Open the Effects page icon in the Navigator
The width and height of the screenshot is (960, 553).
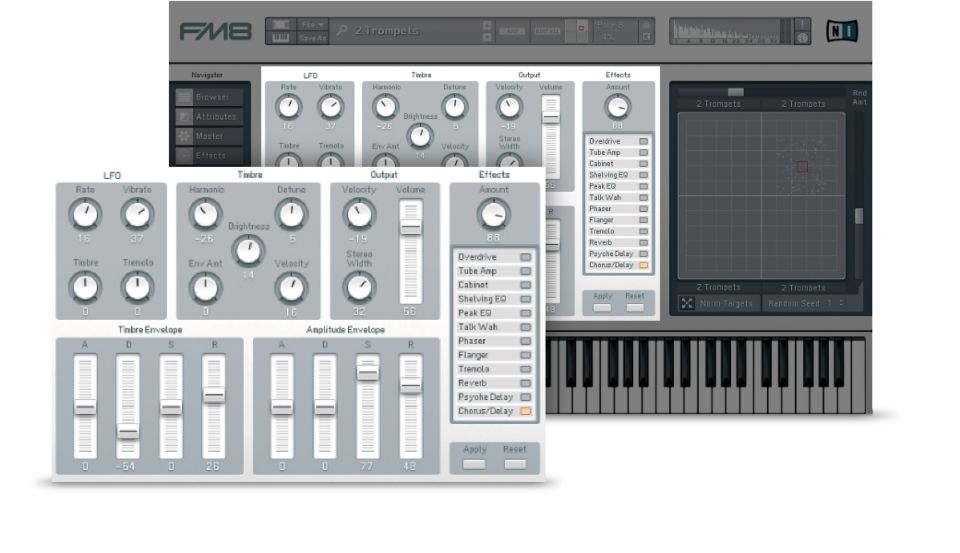pyautogui.click(x=184, y=155)
